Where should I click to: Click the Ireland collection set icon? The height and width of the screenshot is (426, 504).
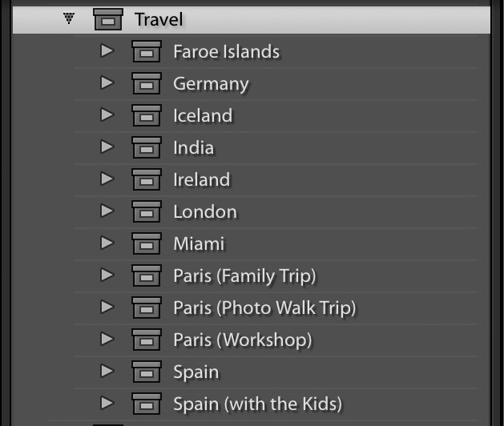(147, 179)
